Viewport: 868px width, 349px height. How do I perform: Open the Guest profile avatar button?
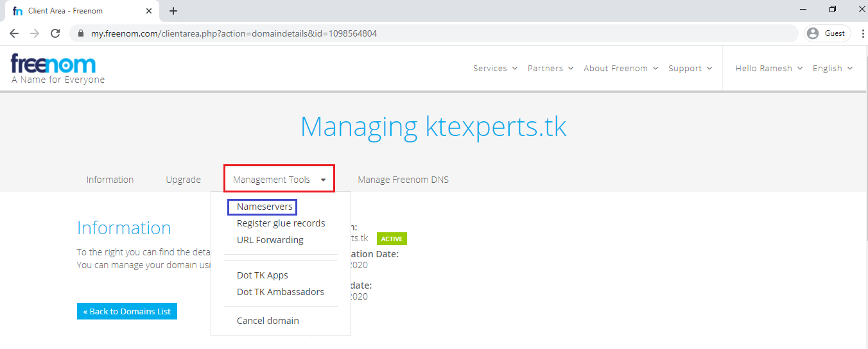[828, 33]
